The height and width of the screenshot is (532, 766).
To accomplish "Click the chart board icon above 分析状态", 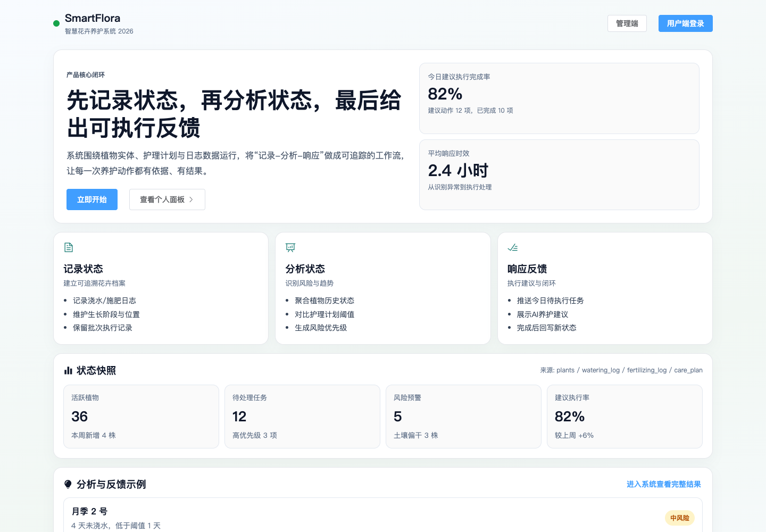I will point(290,247).
